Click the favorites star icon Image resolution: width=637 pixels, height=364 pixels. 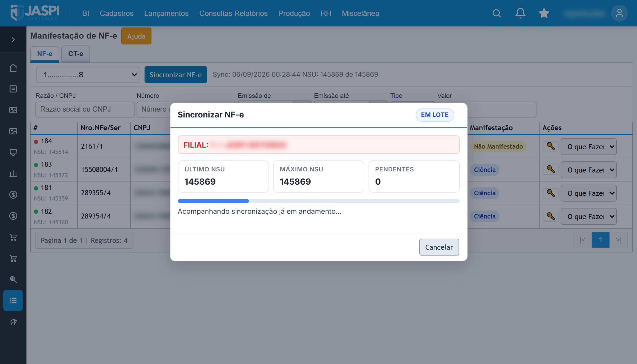click(544, 13)
